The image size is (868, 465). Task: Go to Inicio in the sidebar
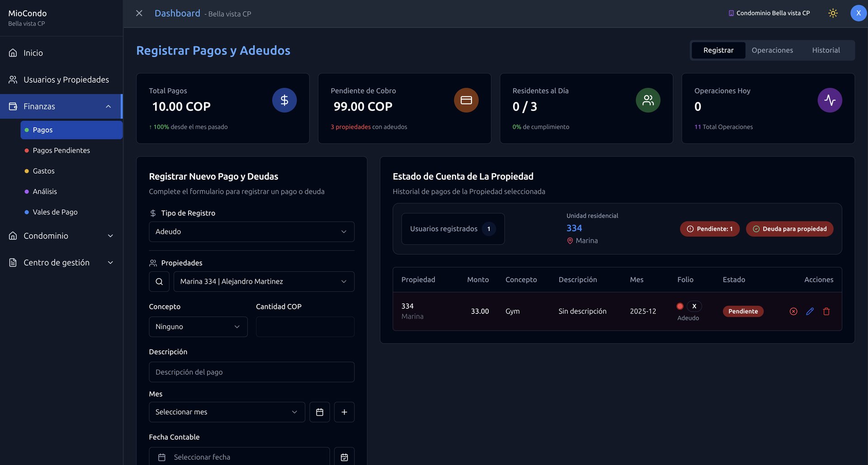pos(61,53)
